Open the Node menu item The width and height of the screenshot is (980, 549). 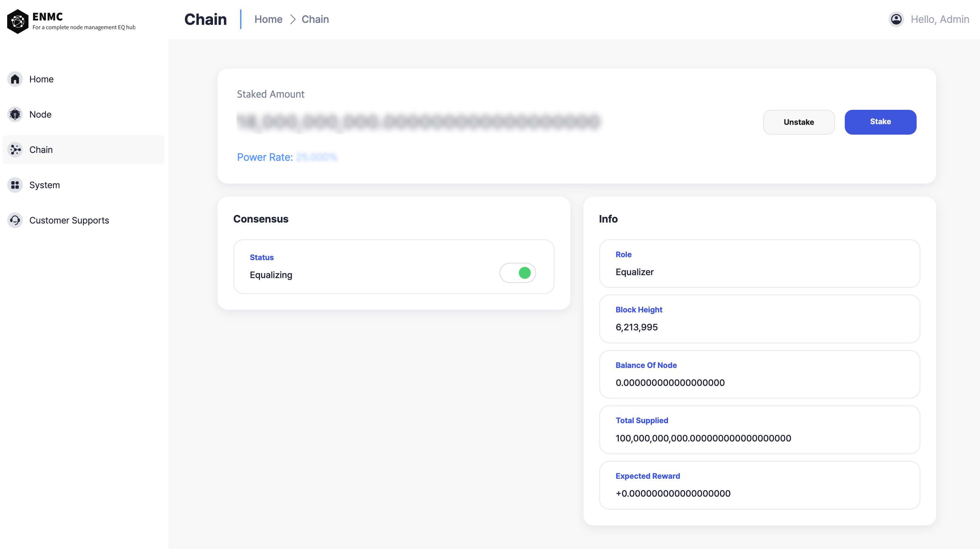(40, 114)
